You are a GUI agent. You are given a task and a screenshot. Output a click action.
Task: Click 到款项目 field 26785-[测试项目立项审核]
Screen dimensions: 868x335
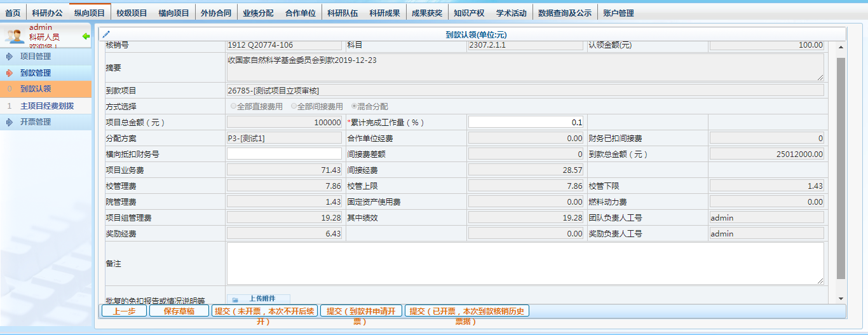[x=526, y=90]
